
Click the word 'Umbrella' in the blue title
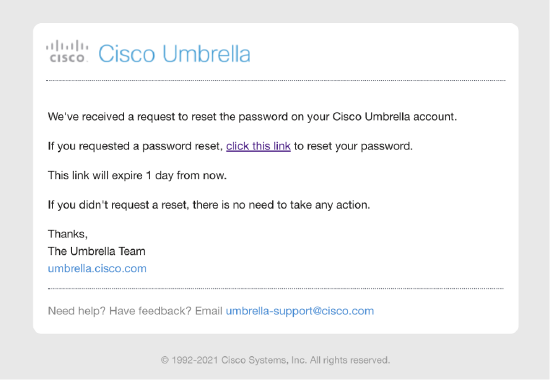(x=207, y=54)
